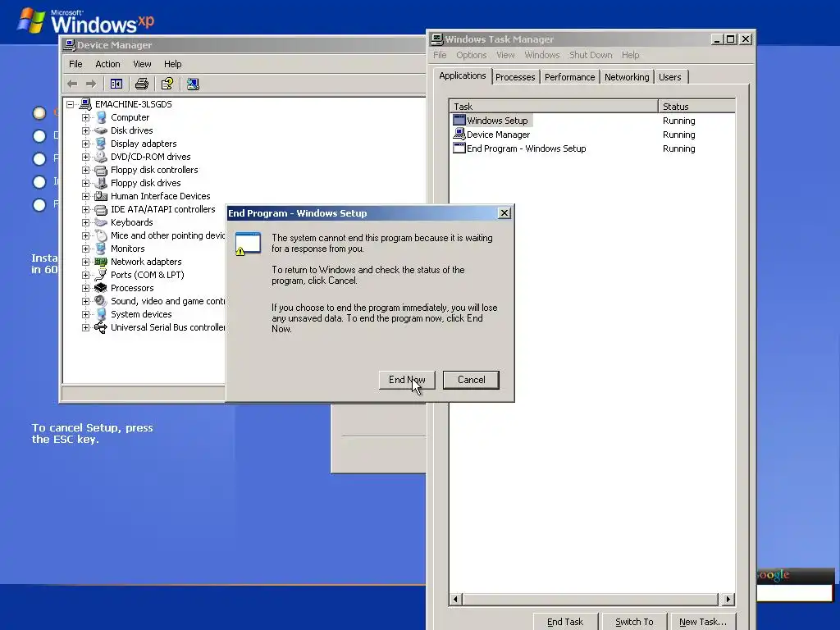
Task: Select the Computer category icon
Action: [x=101, y=117]
